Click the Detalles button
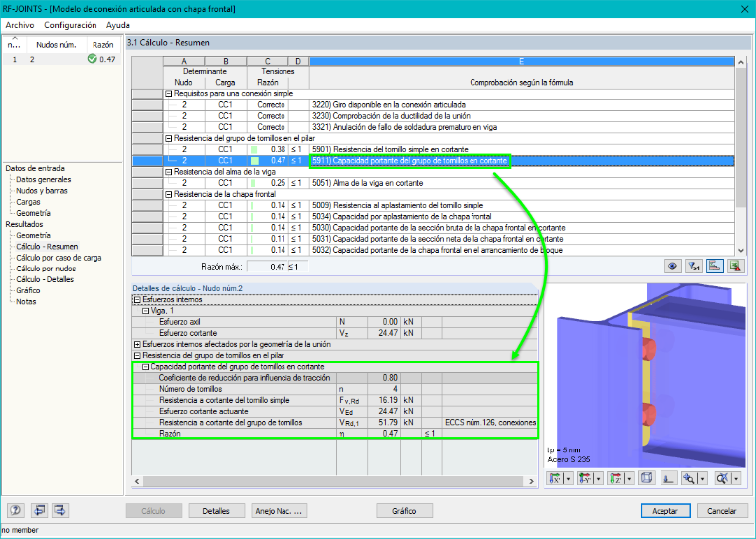This screenshot has width=756, height=539. [x=216, y=511]
